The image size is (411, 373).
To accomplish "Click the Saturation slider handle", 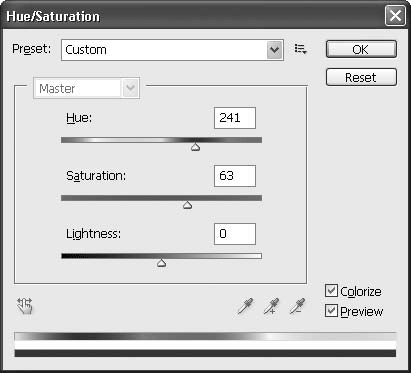I will 188,205.
